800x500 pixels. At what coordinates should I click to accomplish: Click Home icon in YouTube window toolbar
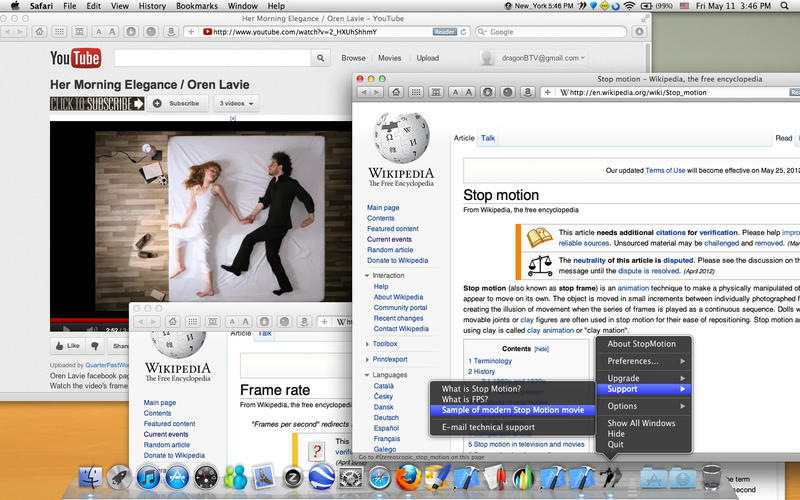pos(39,32)
